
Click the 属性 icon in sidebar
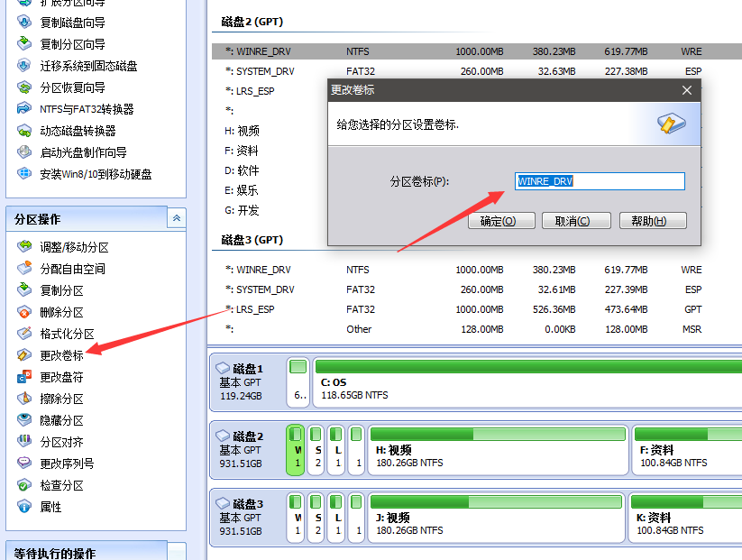coord(24,507)
